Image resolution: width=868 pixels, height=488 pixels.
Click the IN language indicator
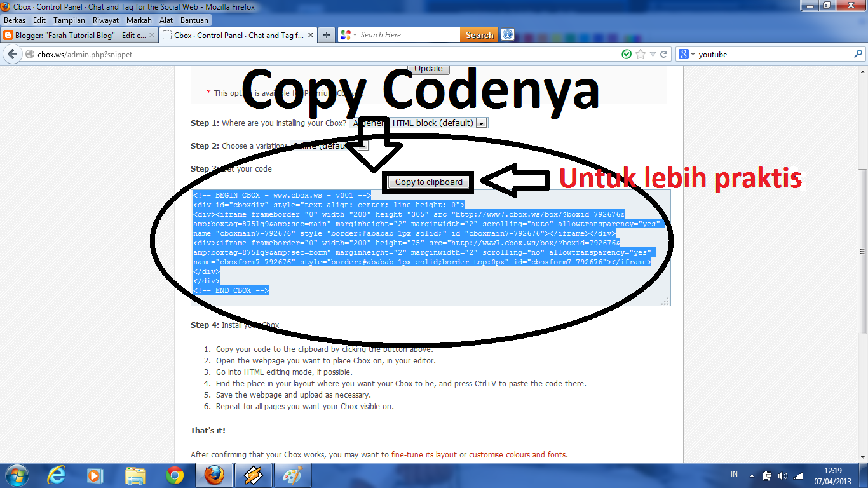735,475
